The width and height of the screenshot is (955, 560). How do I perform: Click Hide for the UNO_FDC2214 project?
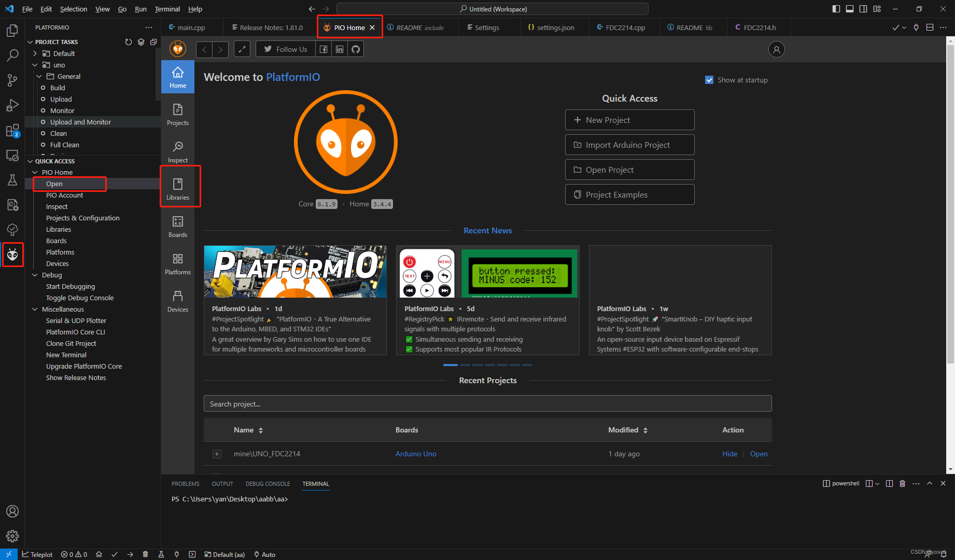coord(729,454)
